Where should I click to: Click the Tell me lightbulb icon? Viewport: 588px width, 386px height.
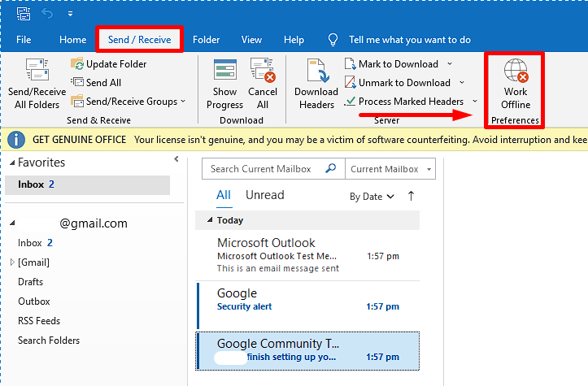tap(333, 39)
